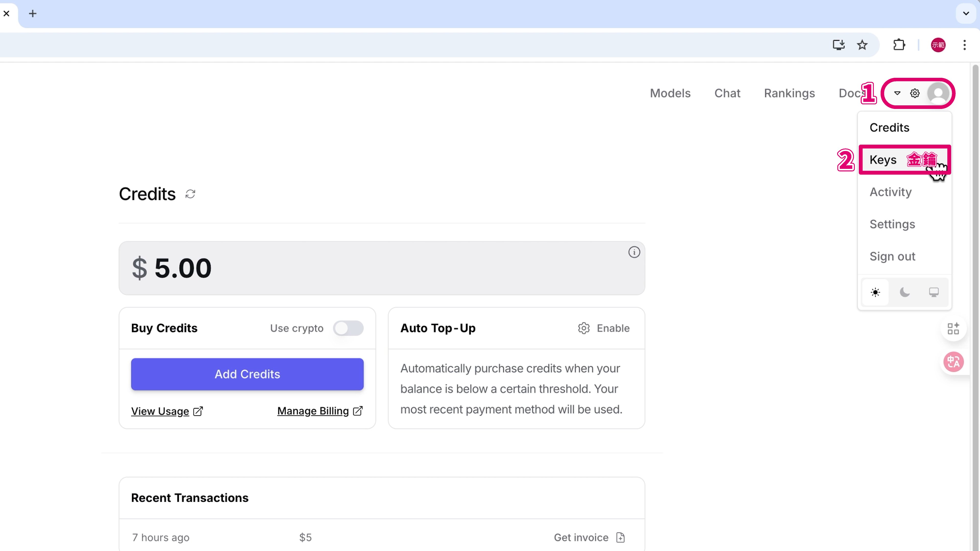980x551 pixels.
Task: Open the browser extensions puzzle icon
Action: click(899, 45)
